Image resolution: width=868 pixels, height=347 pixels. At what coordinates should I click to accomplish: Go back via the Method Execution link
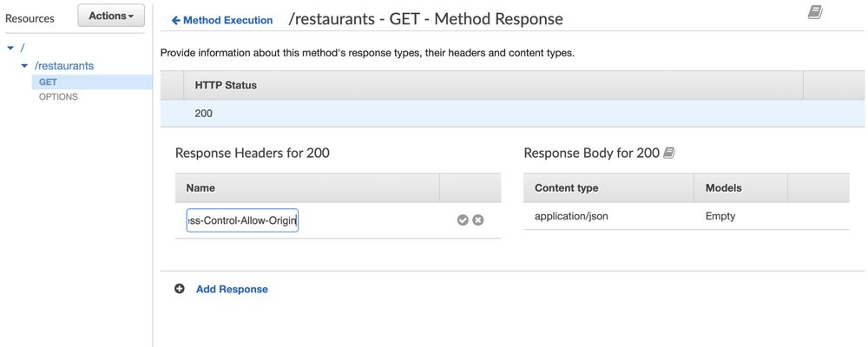pos(227,20)
